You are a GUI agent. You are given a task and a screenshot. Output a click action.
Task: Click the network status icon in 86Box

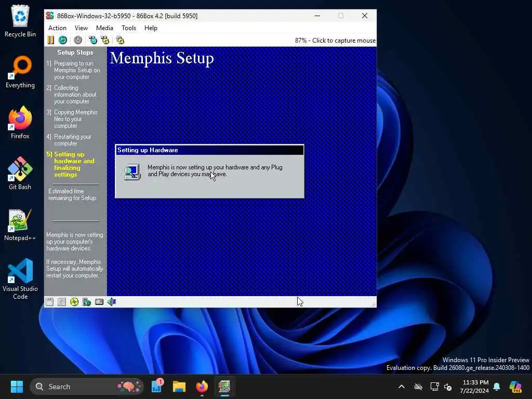(x=87, y=302)
